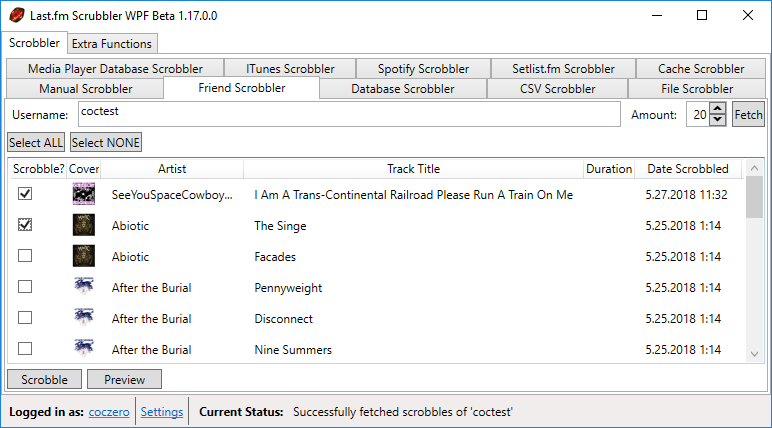Image resolution: width=772 pixels, height=428 pixels.
Task: Click the Nine Summers cover art
Action: click(x=84, y=350)
